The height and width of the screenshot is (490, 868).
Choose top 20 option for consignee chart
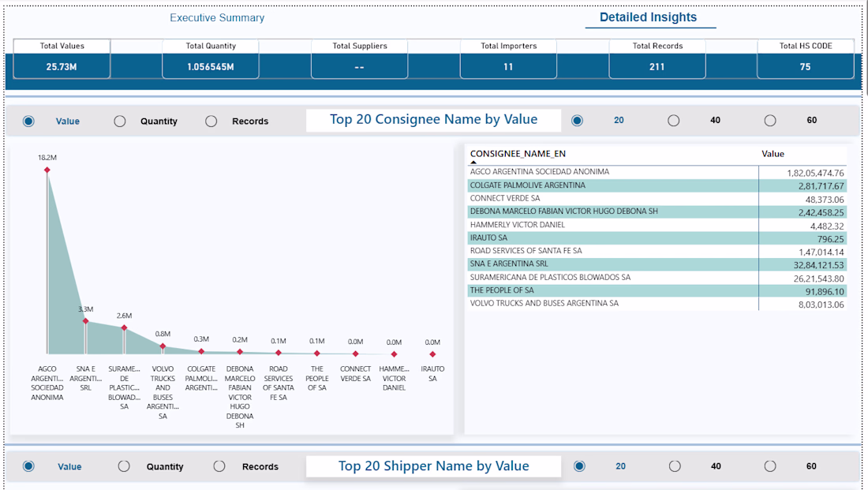578,120
